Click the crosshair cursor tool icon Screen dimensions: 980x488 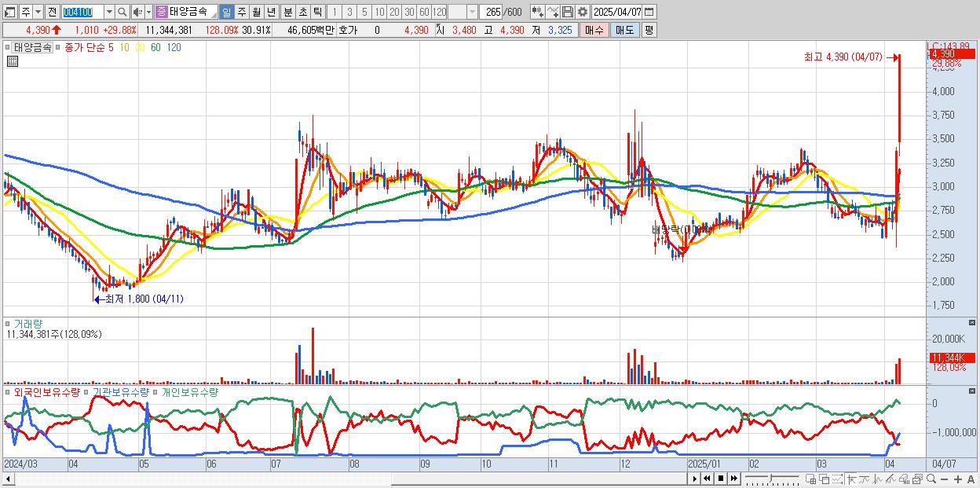tap(850, 479)
